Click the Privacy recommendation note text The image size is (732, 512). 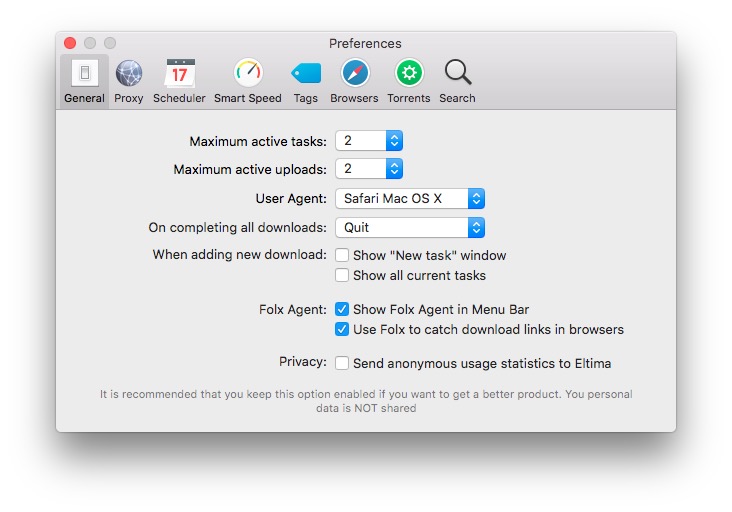366,401
